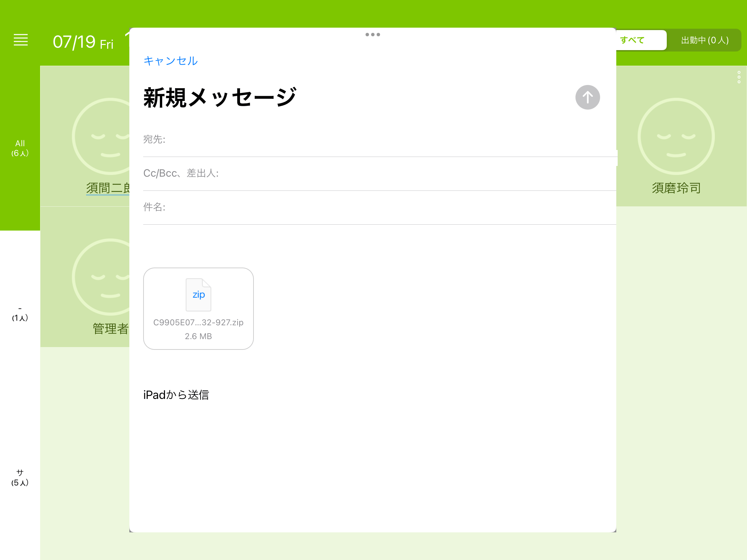Select the All (6人) group tab

[20, 148]
